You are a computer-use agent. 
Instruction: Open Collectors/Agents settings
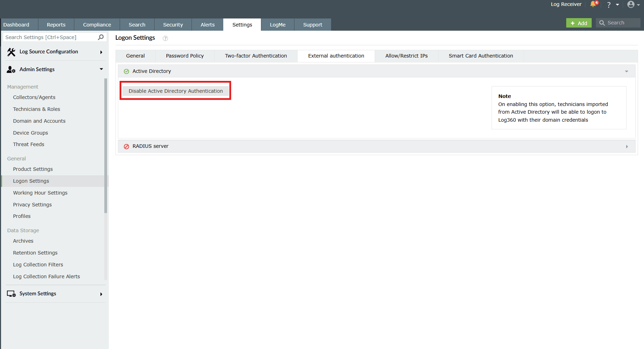click(x=34, y=97)
